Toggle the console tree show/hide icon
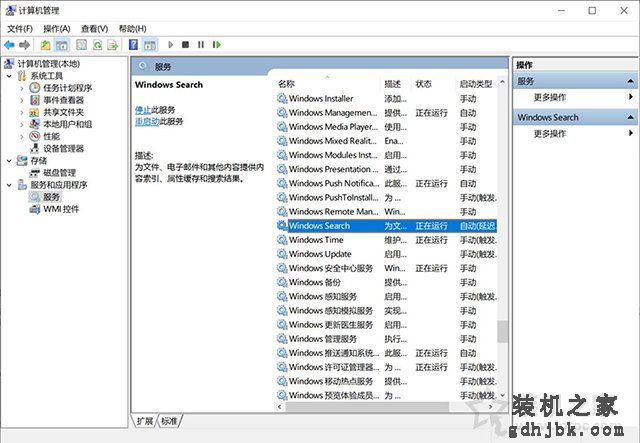Screen dimensions: 640x443 [x=62, y=45]
